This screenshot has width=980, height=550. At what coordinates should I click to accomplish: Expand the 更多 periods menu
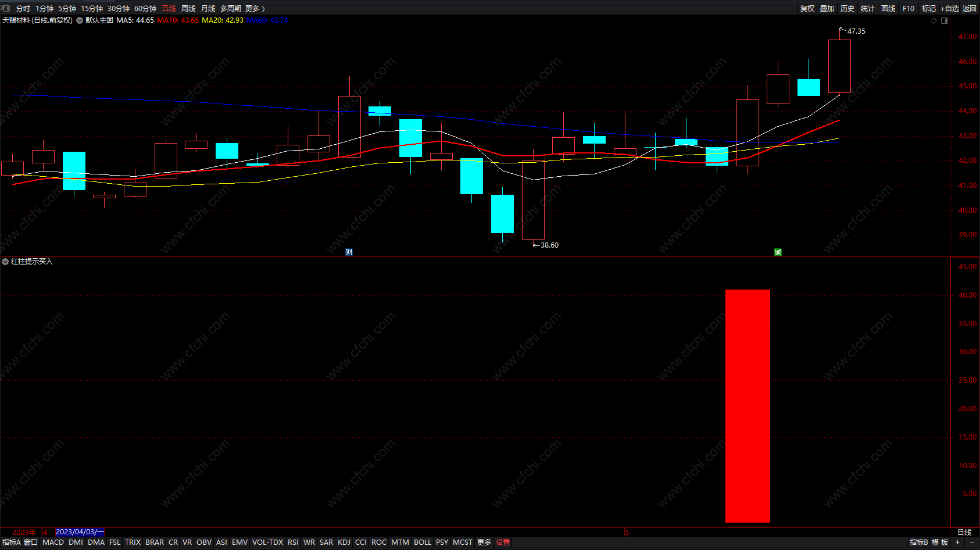[x=255, y=9]
